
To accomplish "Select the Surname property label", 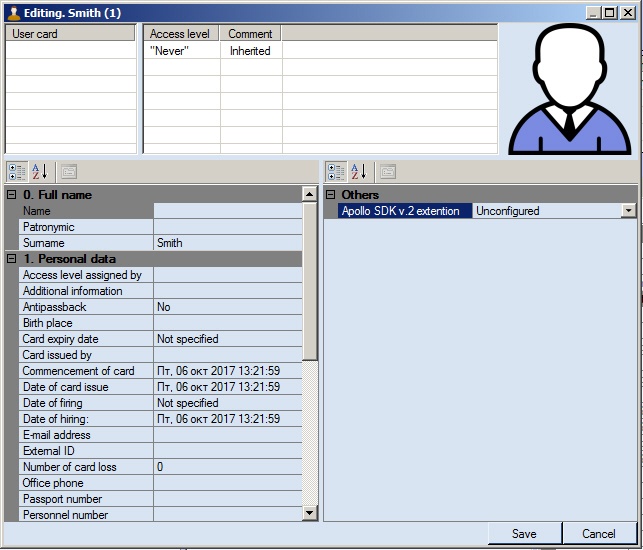I will click(x=86, y=243).
